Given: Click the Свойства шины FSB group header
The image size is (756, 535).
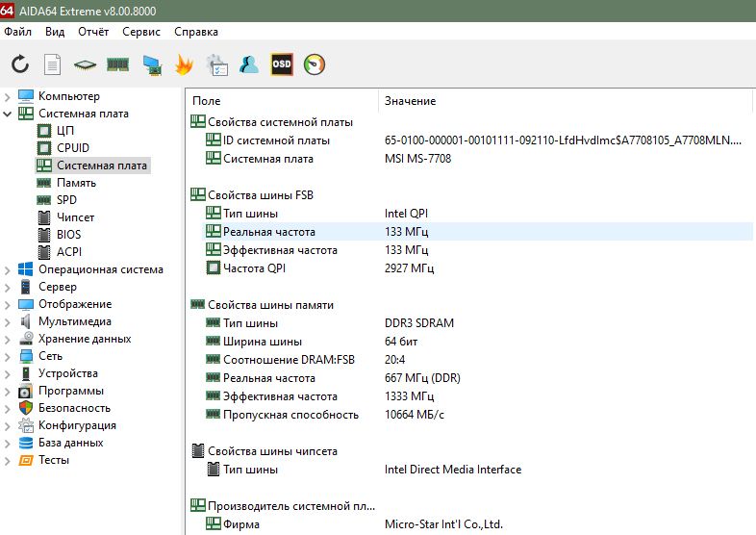Looking at the screenshot, I should click(x=261, y=195).
